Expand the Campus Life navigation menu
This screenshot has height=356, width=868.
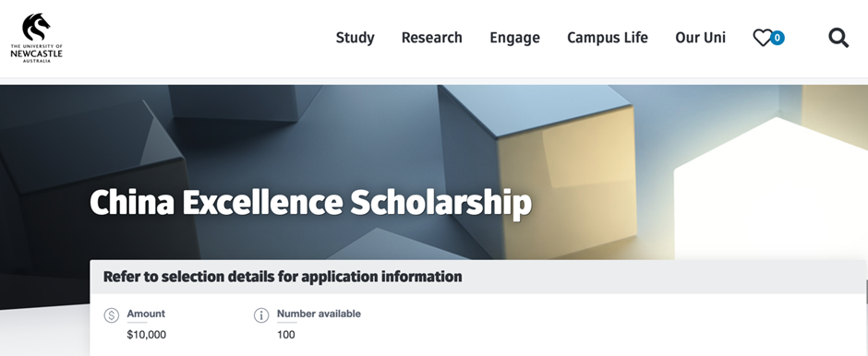[608, 38]
